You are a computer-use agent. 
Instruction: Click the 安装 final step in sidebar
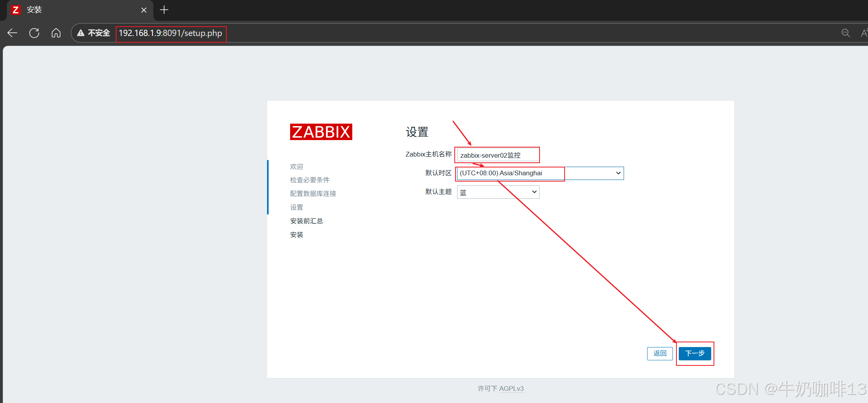click(297, 235)
